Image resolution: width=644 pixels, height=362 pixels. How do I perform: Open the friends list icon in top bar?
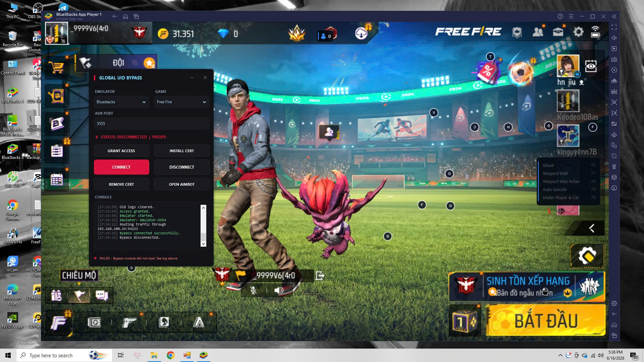point(538,32)
